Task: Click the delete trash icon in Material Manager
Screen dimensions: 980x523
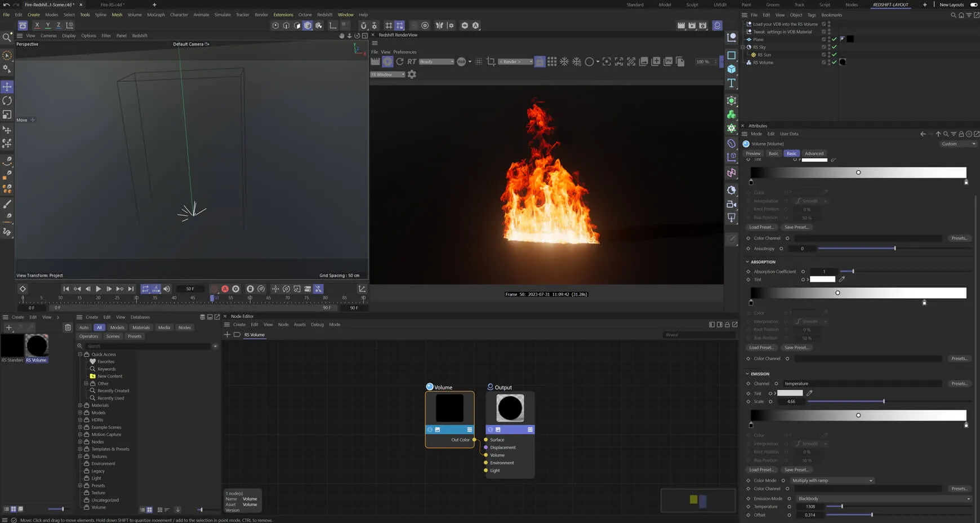Action: point(68,327)
